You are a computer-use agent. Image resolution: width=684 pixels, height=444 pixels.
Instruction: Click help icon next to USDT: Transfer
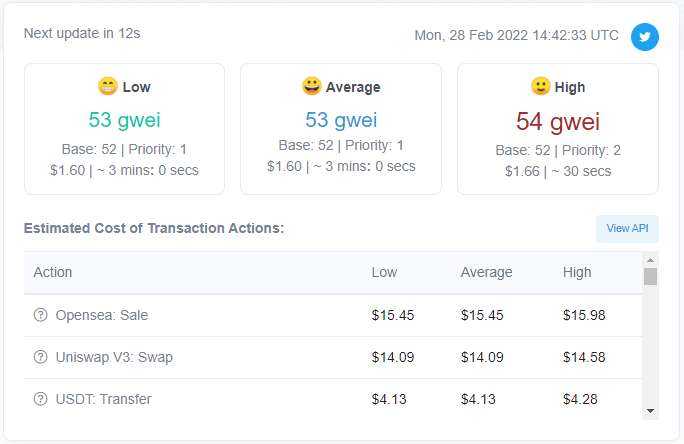pyautogui.click(x=41, y=399)
